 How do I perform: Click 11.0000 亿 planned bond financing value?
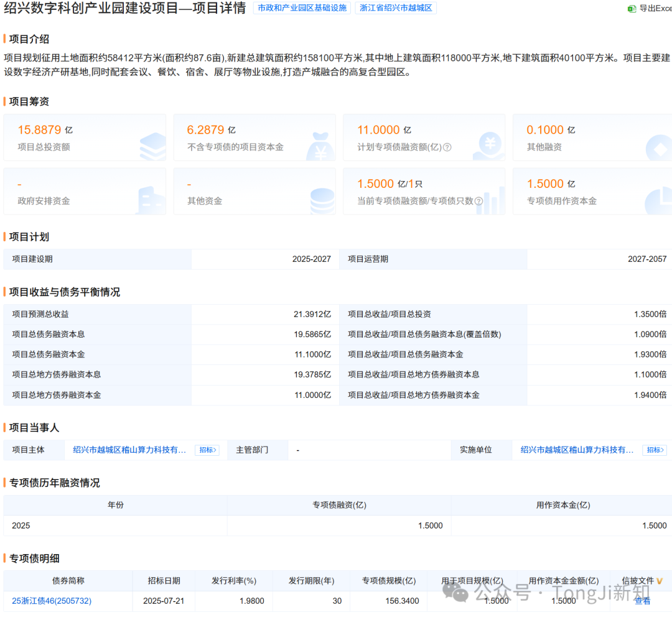[x=384, y=130]
